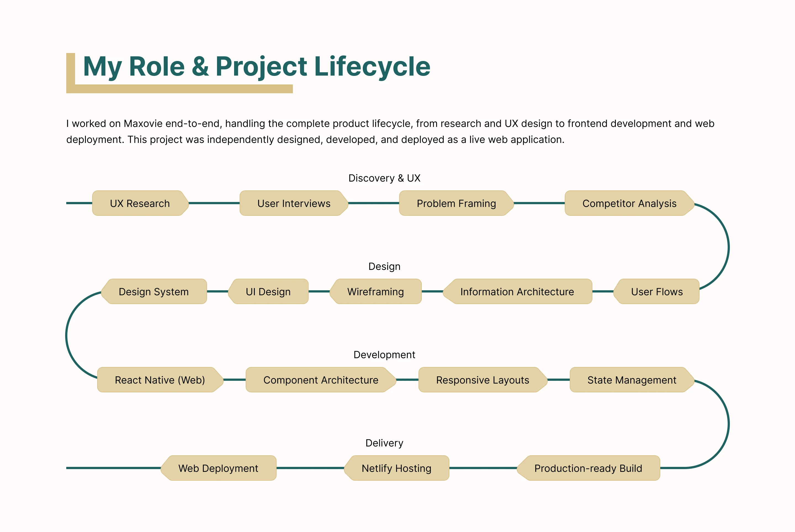Select the Design System step
The image size is (795, 532).
[154, 291]
